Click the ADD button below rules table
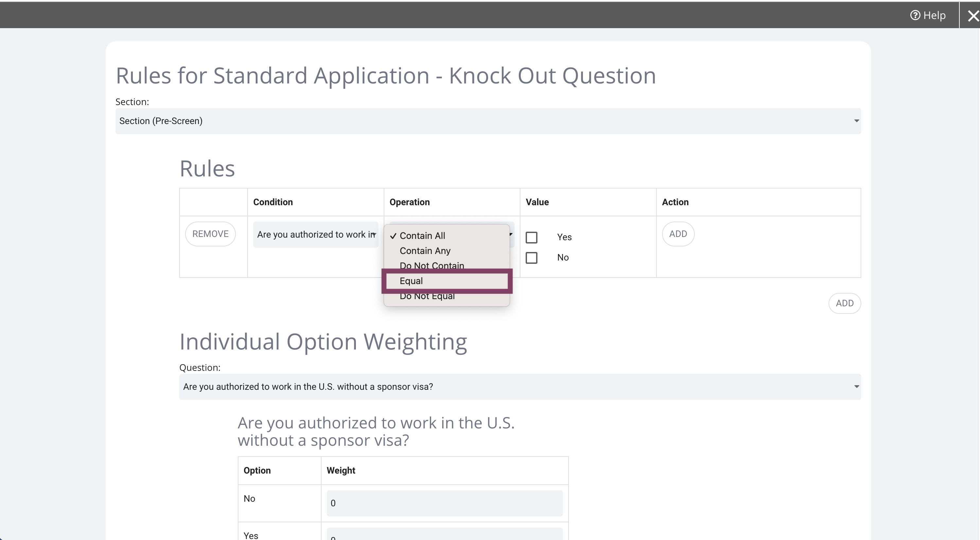Screen dimensions: 980x540 (x=845, y=303)
